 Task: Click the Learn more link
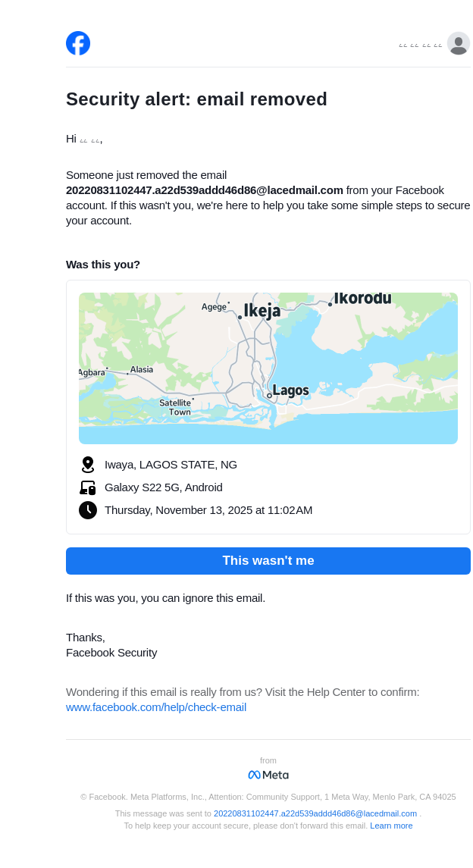click(x=391, y=826)
